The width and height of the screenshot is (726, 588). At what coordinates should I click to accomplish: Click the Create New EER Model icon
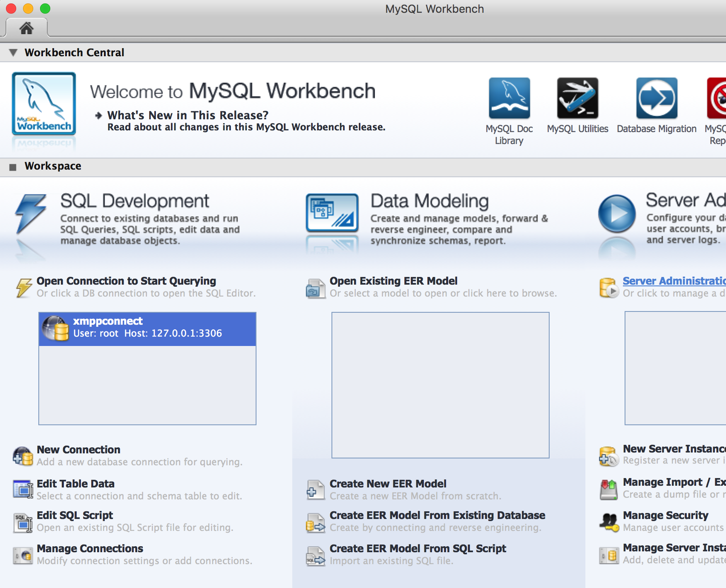point(316,490)
